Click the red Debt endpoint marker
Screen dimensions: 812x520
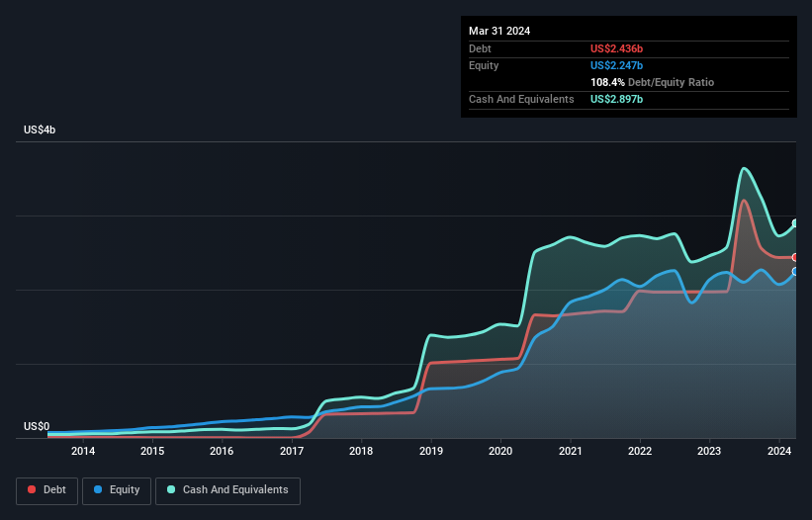pyautogui.click(x=795, y=257)
